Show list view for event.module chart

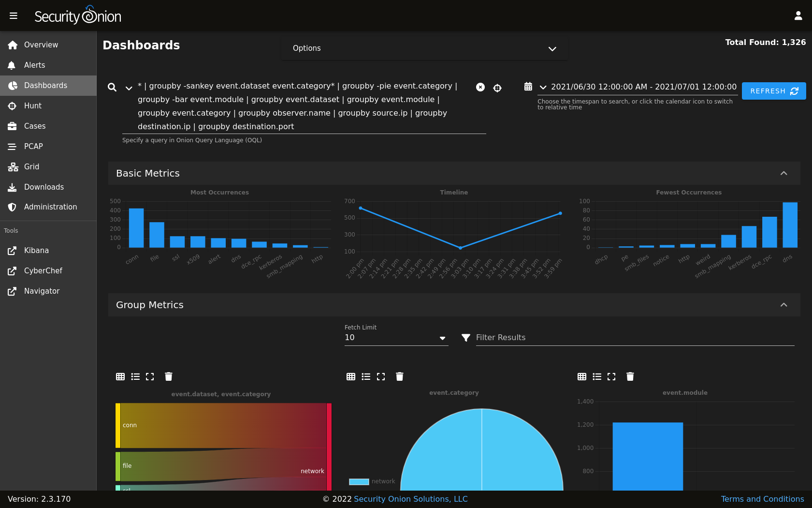click(x=597, y=376)
